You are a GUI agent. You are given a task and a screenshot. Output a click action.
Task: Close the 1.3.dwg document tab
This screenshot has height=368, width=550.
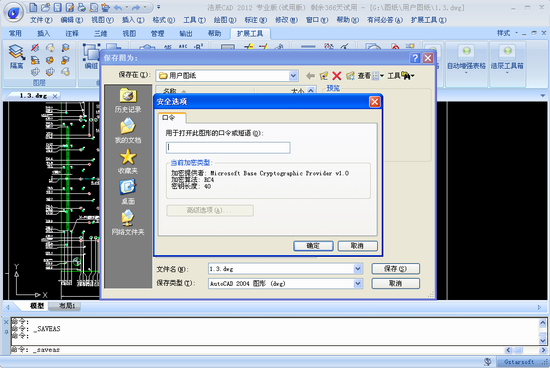point(55,96)
